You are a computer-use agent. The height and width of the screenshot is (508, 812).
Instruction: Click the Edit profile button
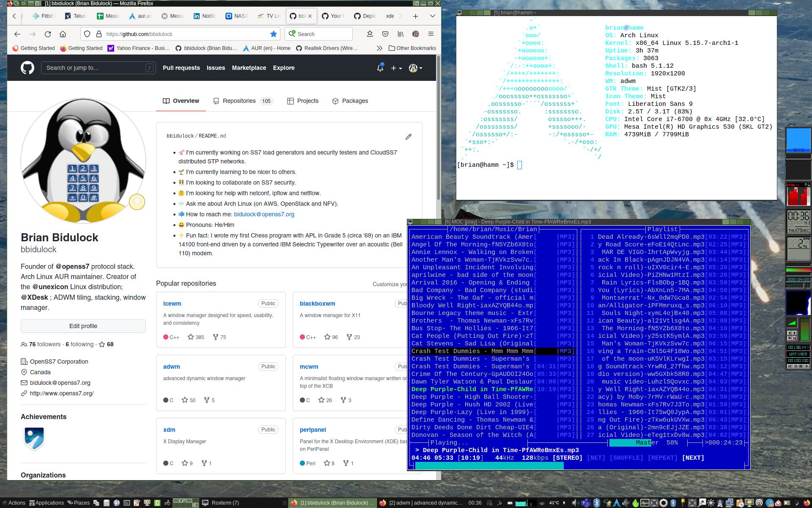83,326
